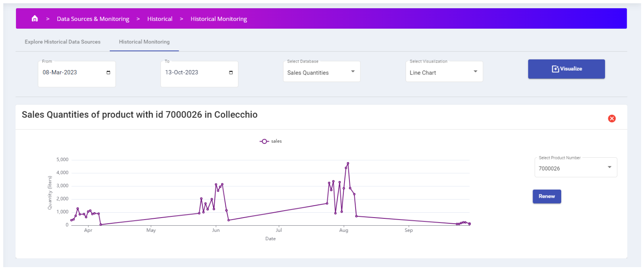The height and width of the screenshot is (270, 644).
Task: Open the From date calendar picker icon
Action: [108, 73]
